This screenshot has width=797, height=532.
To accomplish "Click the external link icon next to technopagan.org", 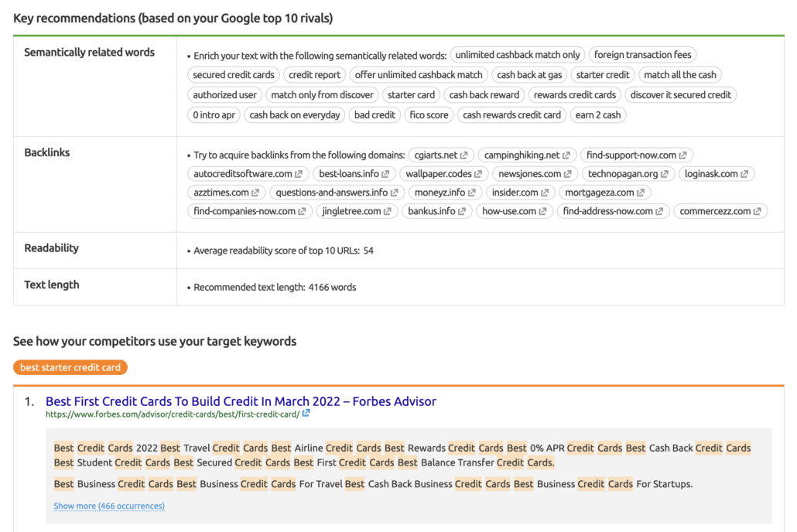I will tap(665, 173).
